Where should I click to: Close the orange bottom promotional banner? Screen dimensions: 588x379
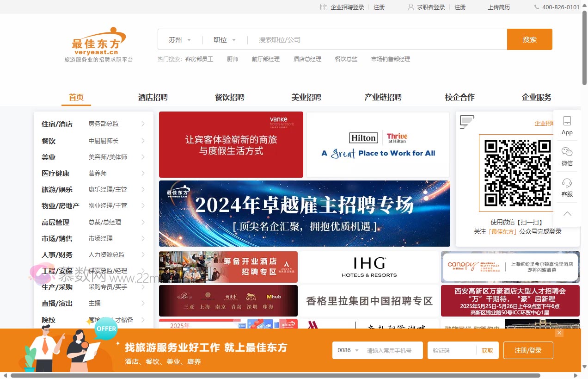coord(559,333)
